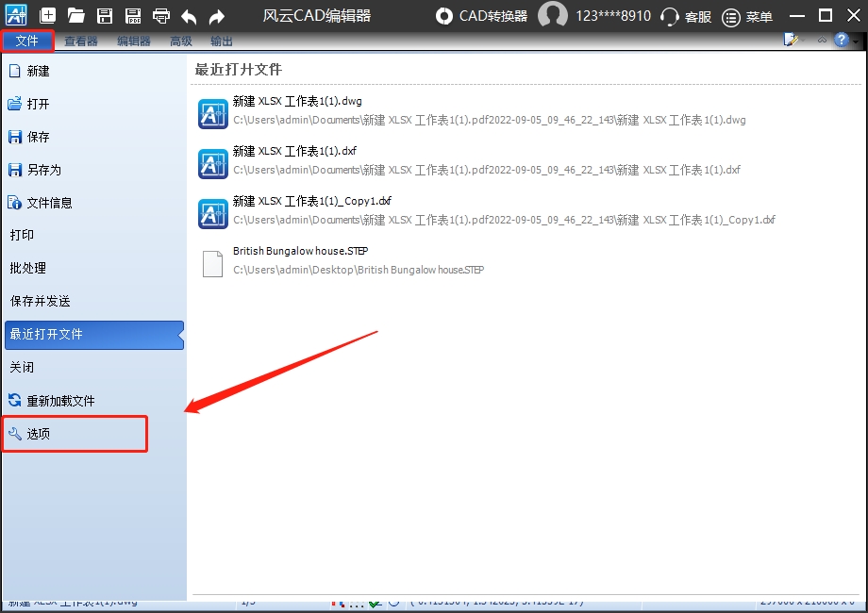Click the redo arrow icon
The image size is (868, 613).
(x=217, y=16)
